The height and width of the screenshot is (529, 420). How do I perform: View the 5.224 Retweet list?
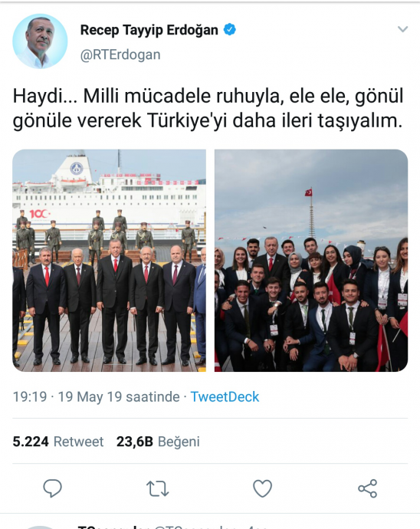[58, 442]
